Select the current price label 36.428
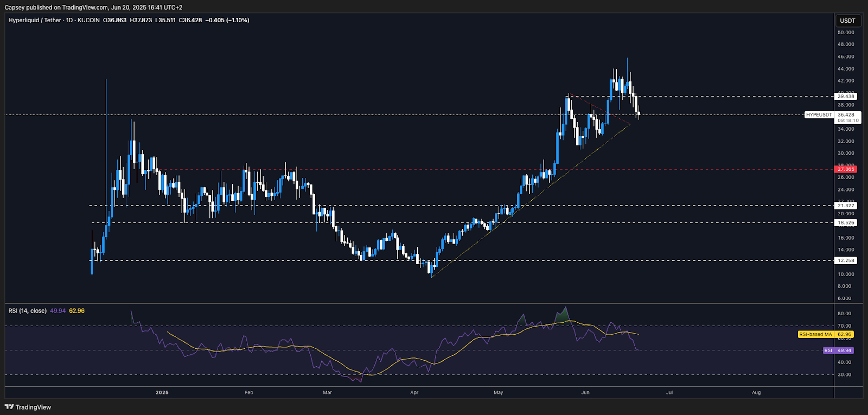Screen dimensions: 868x415 846,115
